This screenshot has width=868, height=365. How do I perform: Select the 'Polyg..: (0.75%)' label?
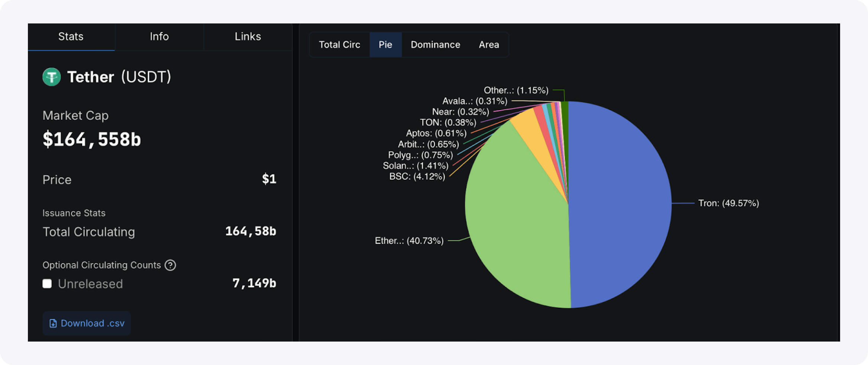pos(421,155)
